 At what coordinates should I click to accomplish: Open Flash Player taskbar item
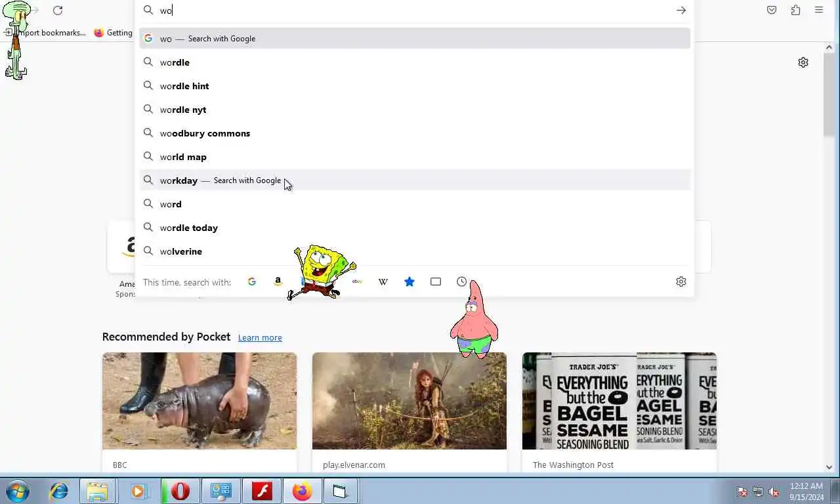tap(262, 491)
